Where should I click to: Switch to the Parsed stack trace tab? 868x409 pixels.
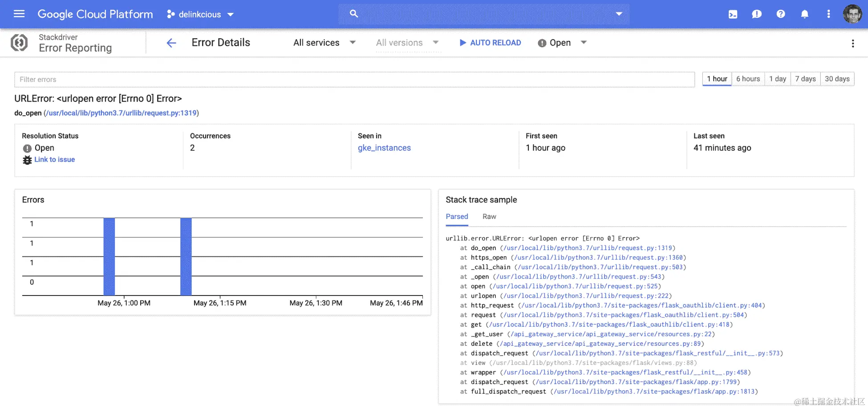457,216
